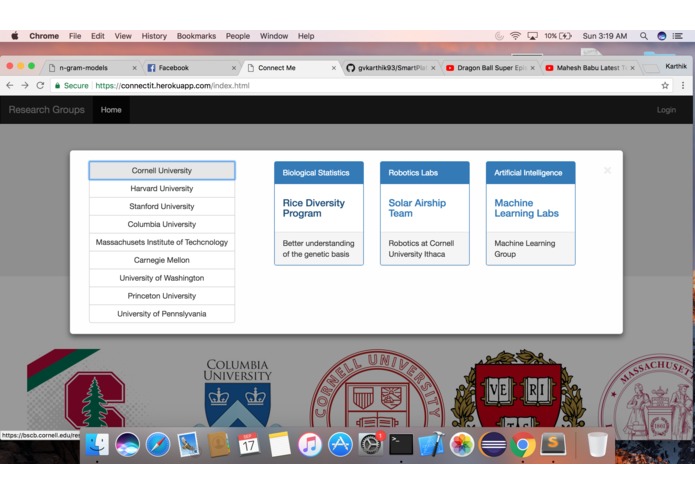Select Massachusets Institute of Techcnology
Image resolution: width=695 pixels, height=494 pixels.
pos(162,242)
